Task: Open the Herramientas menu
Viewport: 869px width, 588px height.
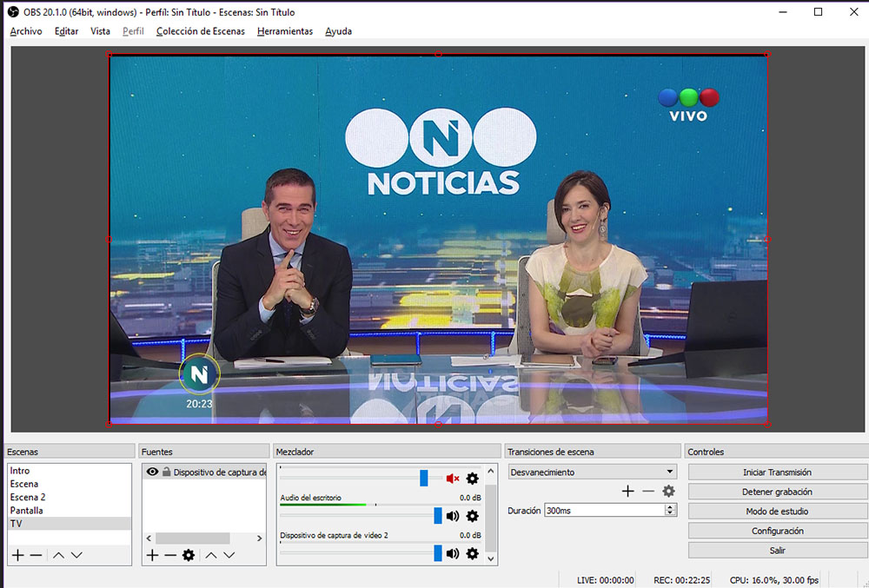Action: tap(285, 31)
